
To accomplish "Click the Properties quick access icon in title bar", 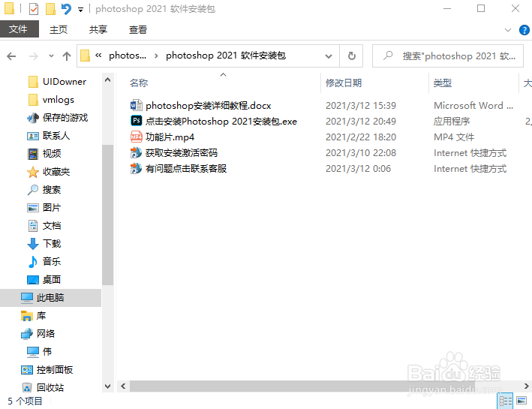I will pos(34,9).
